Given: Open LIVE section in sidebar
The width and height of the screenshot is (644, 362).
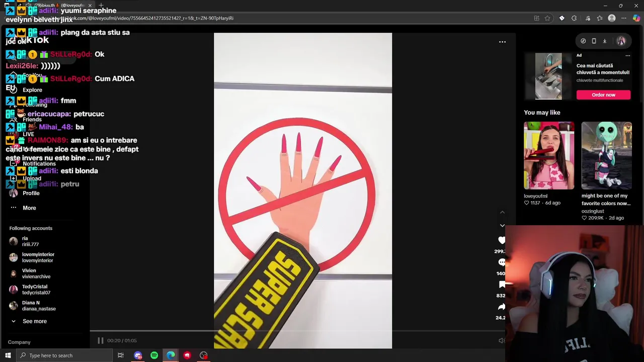Looking at the screenshot, I should 28,134.
